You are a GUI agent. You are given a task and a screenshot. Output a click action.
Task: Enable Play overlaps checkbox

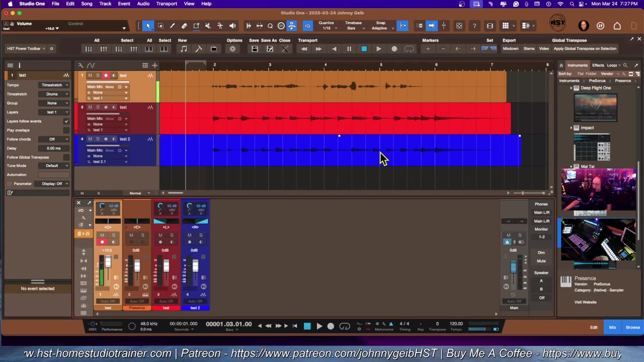click(x=66, y=130)
